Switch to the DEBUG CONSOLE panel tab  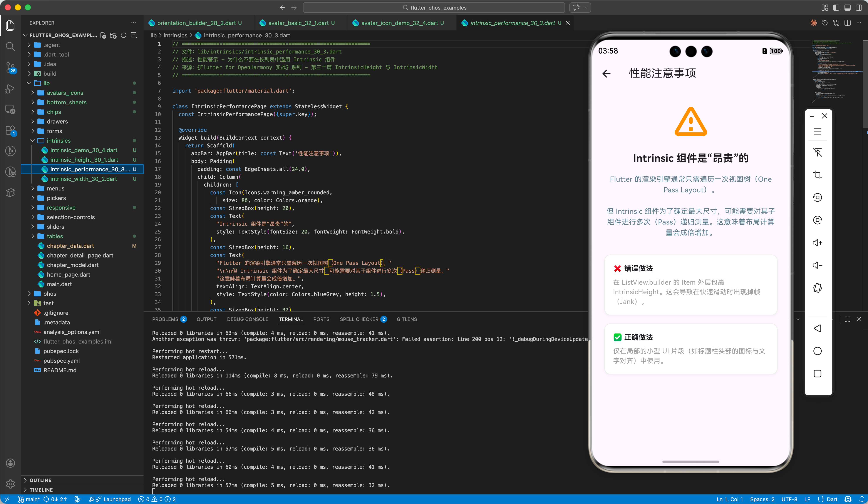(247, 319)
